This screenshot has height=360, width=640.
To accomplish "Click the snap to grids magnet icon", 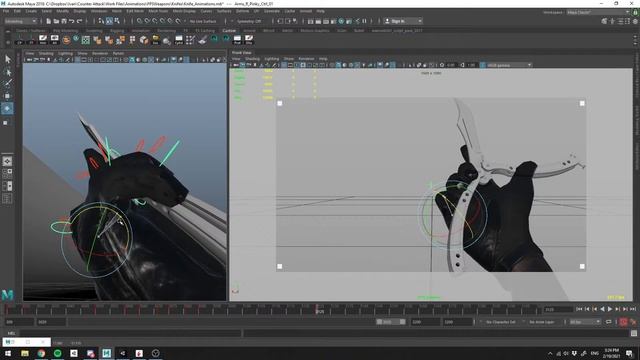I will click(x=140, y=21).
